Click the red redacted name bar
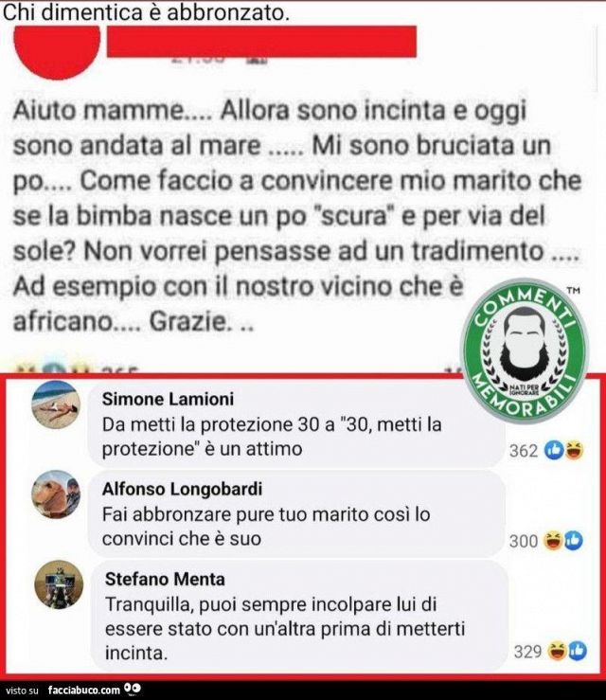 (x=261, y=42)
